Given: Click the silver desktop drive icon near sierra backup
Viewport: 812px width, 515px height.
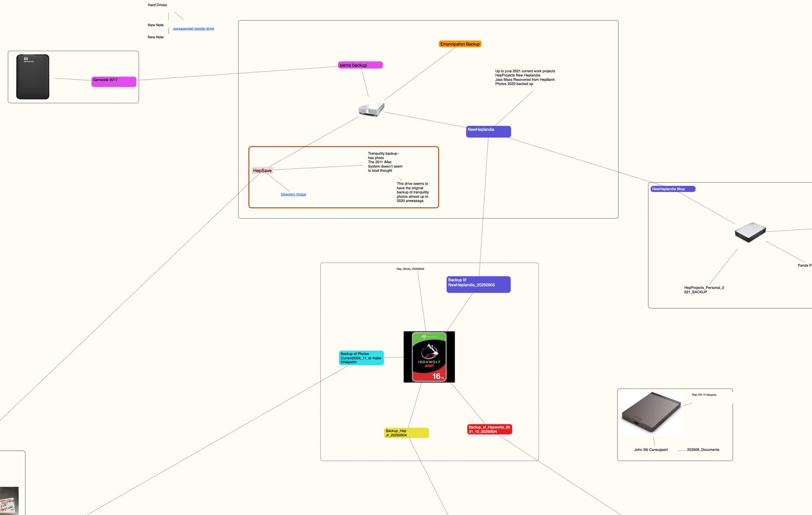Looking at the screenshot, I should click(371, 109).
